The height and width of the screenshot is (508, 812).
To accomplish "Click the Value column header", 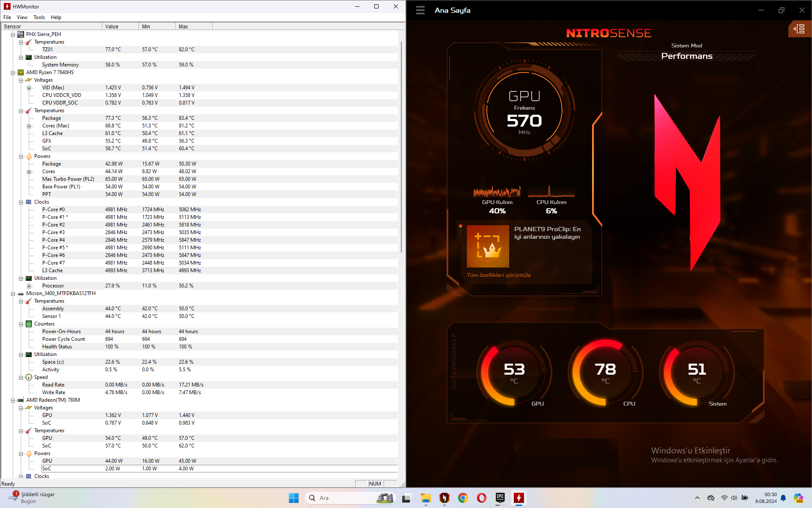I will click(x=121, y=26).
